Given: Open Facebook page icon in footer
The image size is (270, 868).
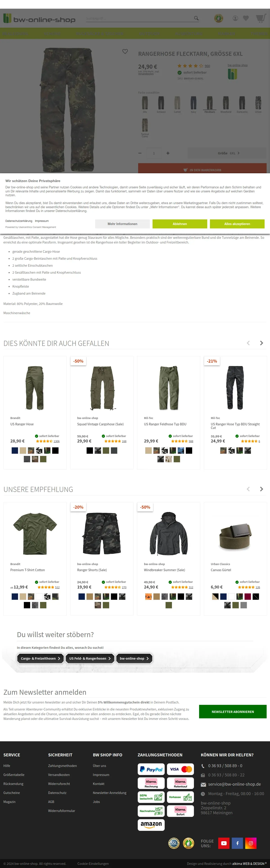Looking at the screenshot, I should click(x=237, y=843).
